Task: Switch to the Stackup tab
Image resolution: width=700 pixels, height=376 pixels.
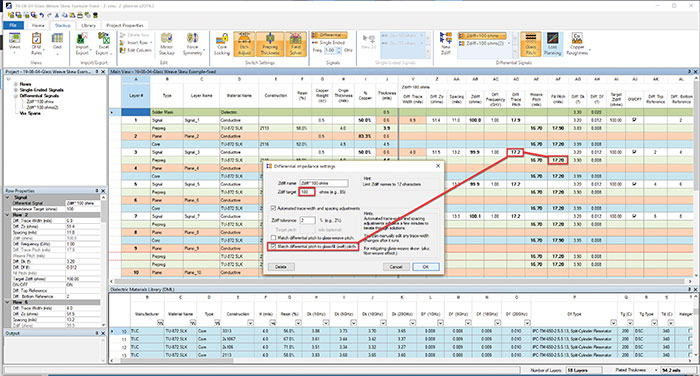Action: (x=62, y=25)
